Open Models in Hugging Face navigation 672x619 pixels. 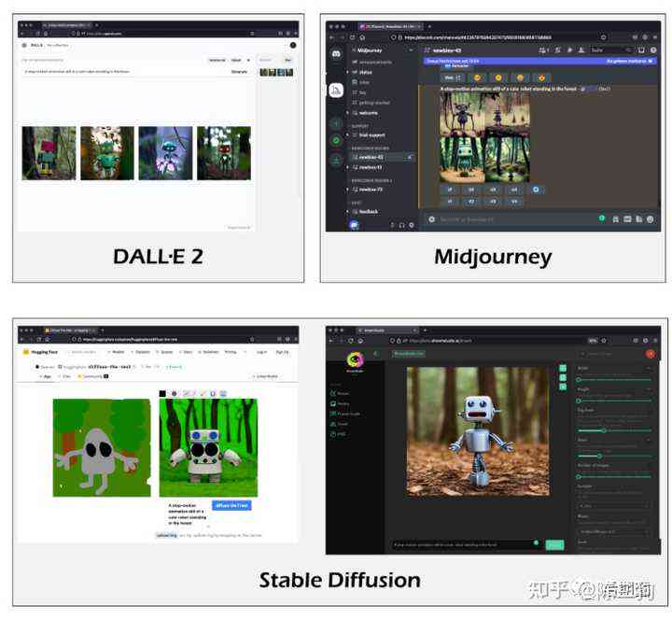pos(116,352)
